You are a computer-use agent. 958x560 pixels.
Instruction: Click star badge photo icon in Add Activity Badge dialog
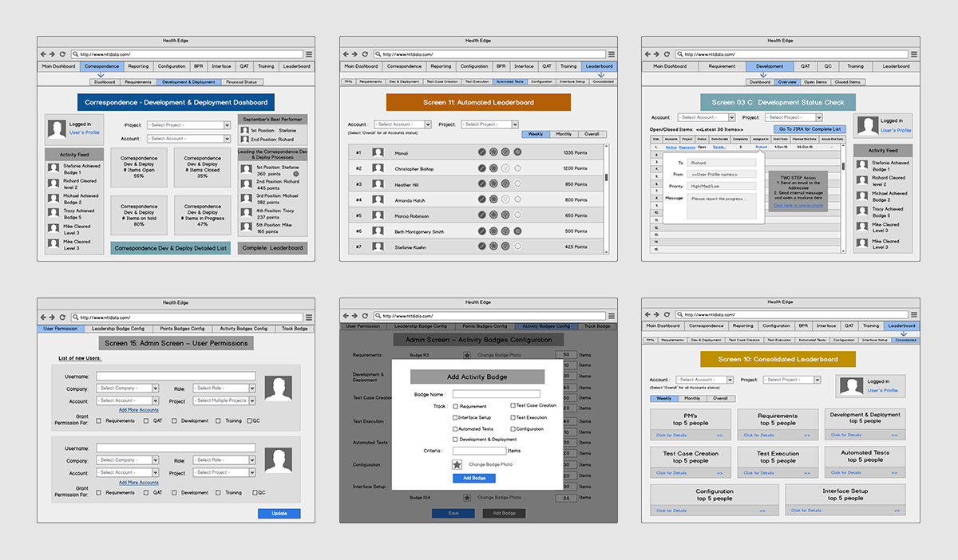click(x=457, y=464)
